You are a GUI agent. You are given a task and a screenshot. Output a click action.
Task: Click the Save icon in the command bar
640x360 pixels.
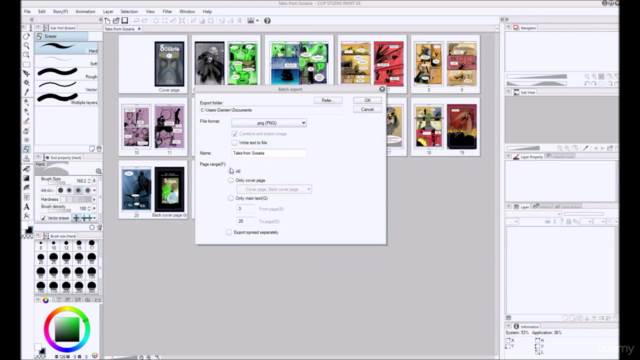pos(124,21)
